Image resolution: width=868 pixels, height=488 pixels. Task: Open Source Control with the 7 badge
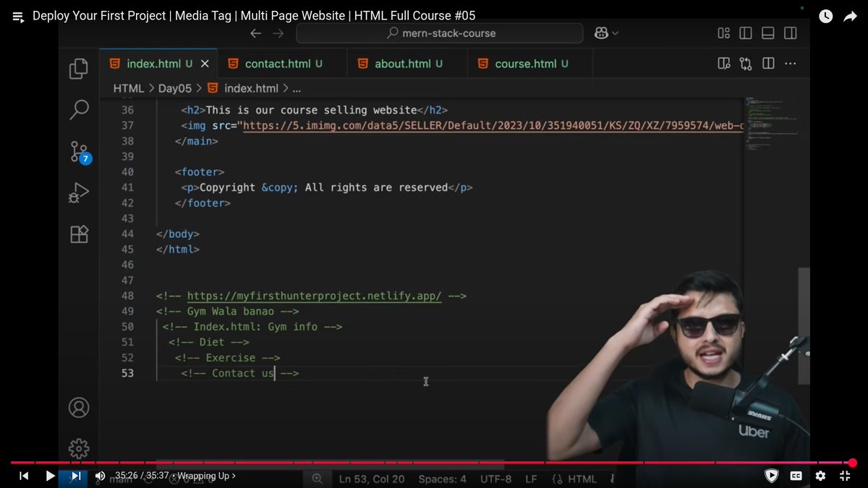pyautogui.click(x=80, y=152)
